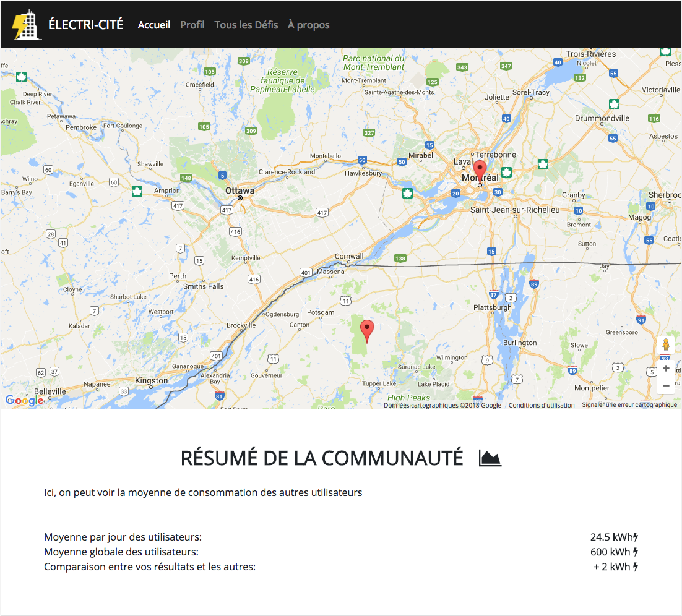
Task: Click the 24.5 kWh value
Action: click(611, 537)
